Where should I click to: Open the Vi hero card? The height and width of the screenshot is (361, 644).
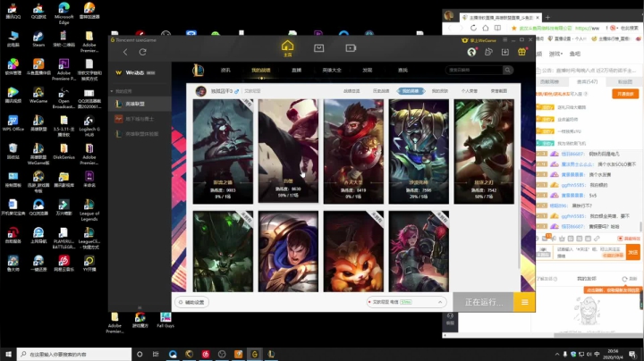[x=419, y=251]
